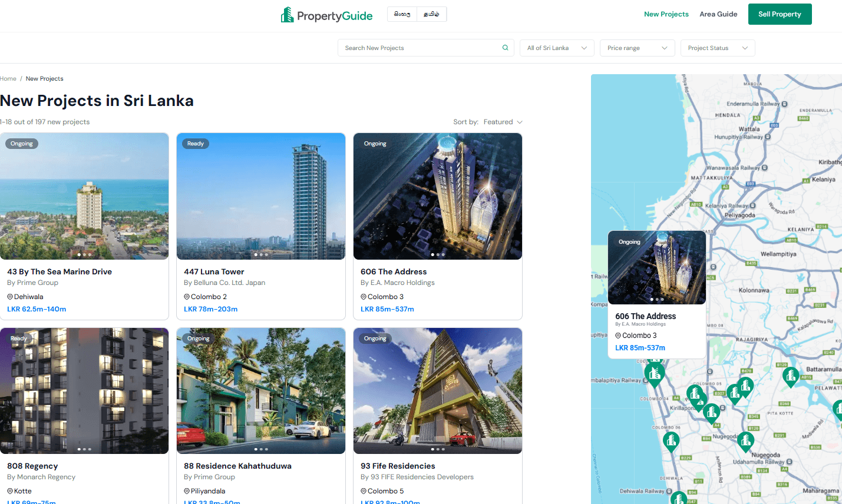
Task: Open the Price range dropdown
Action: point(637,48)
